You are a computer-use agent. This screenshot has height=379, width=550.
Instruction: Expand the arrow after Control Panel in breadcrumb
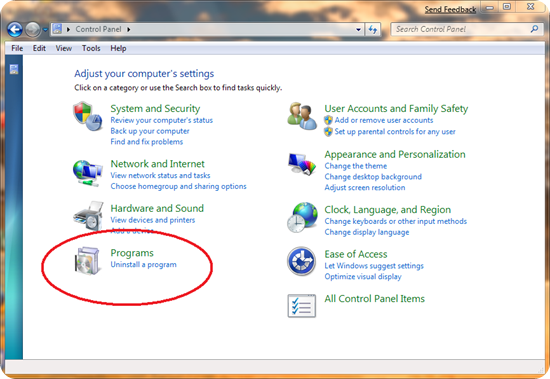129,29
